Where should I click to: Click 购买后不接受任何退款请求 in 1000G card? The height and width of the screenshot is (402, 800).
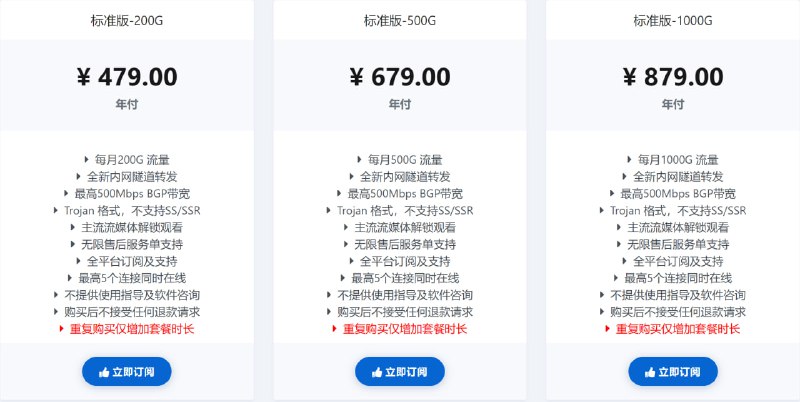tap(678, 312)
